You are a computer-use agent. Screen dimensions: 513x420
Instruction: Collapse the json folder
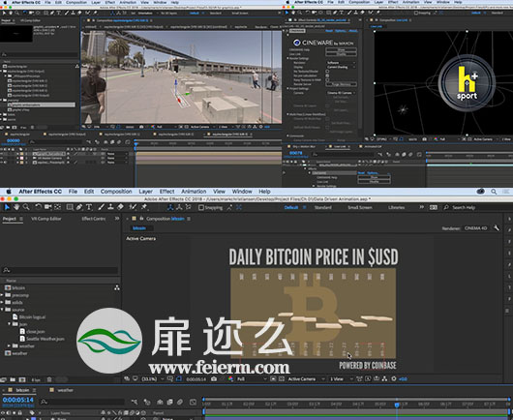coord(10,324)
